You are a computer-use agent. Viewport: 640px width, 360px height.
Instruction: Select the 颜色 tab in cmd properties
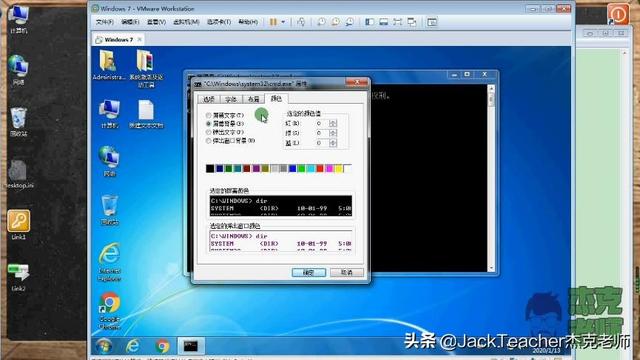click(x=276, y=98)
